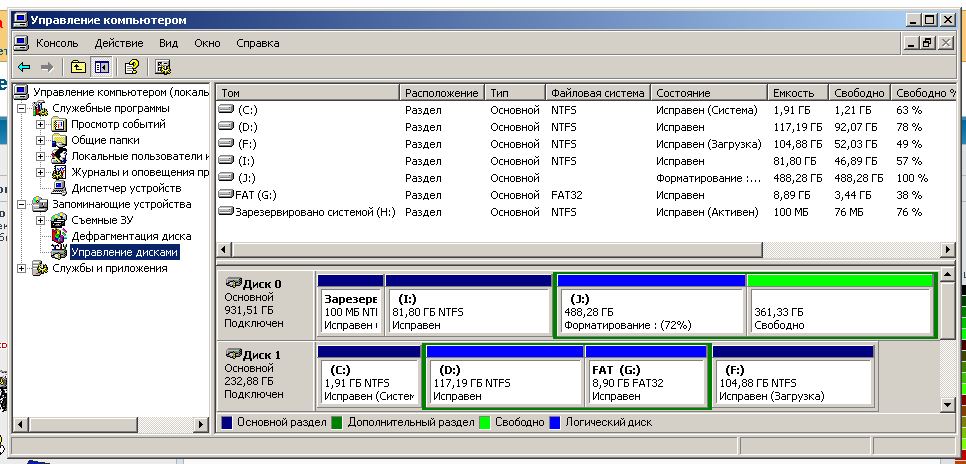Expand the Event Viewer (Просмотр событий) node
Image resolution: width=966 pixels, height=464 pixels.
coord(40,124)
